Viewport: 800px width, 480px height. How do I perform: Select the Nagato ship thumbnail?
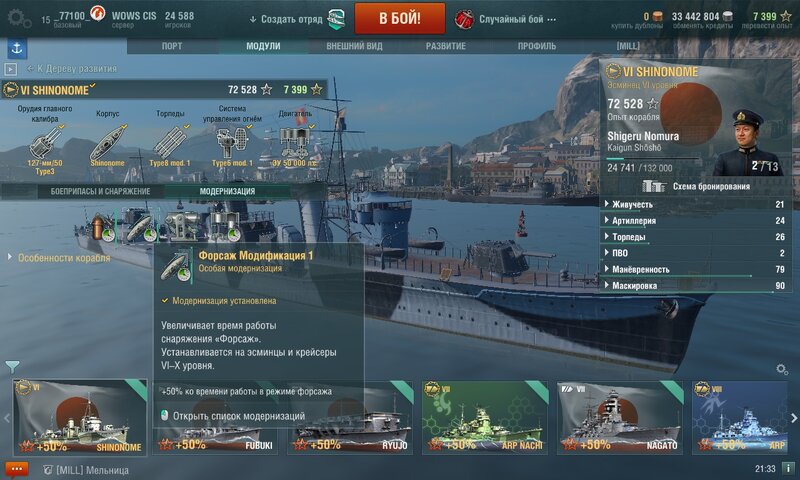620,417
